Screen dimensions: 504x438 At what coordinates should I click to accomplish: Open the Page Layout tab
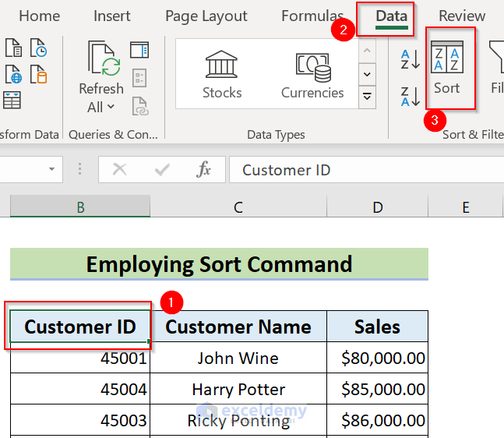pos(206,16)
